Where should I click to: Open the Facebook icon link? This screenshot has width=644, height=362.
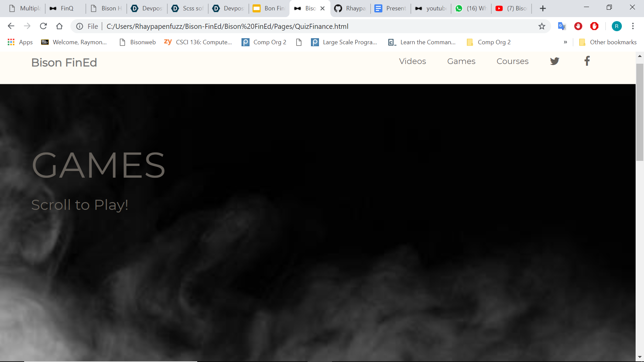click(587, 61)
